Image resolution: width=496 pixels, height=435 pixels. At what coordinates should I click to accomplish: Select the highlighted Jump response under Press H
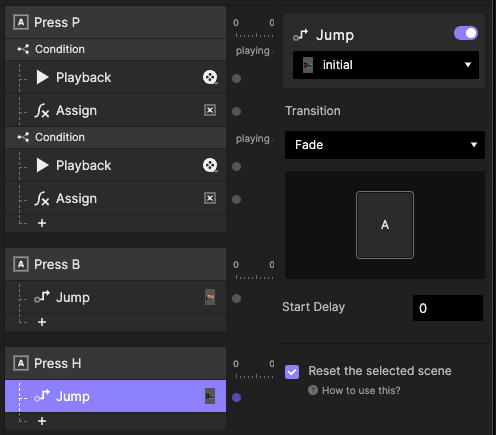click(115, 396)
